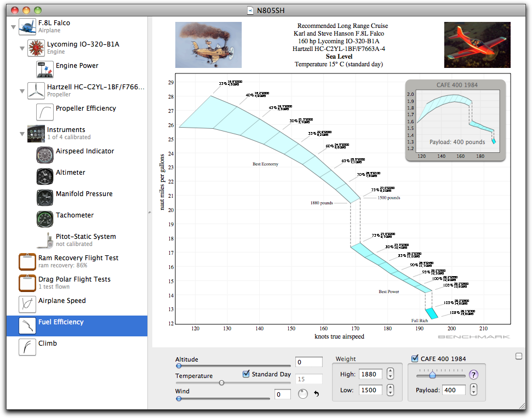Click the Pitot-Static System icon
This screenshot has width=532, height=418.
(45, 240)
